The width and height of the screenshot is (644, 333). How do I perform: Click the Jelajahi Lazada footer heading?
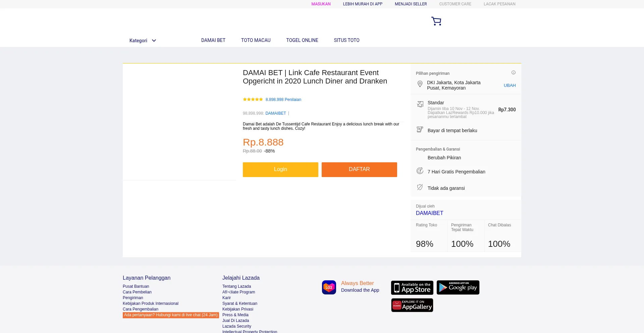click(241, 278)
